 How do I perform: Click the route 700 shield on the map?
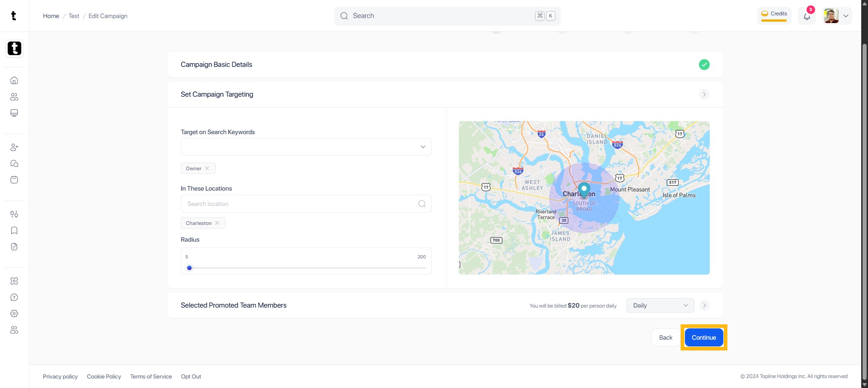tap(496, 240)
